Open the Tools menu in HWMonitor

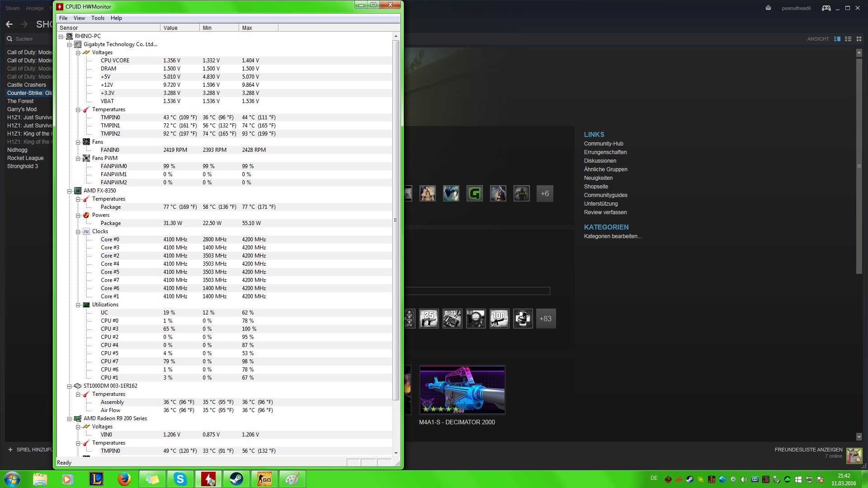coord(98,18)
